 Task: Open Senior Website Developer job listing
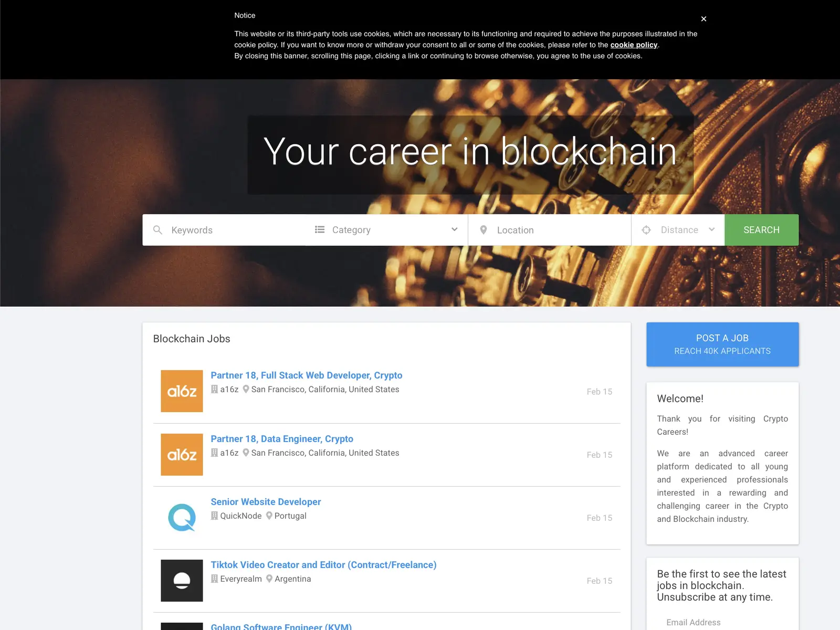[266, 502]
